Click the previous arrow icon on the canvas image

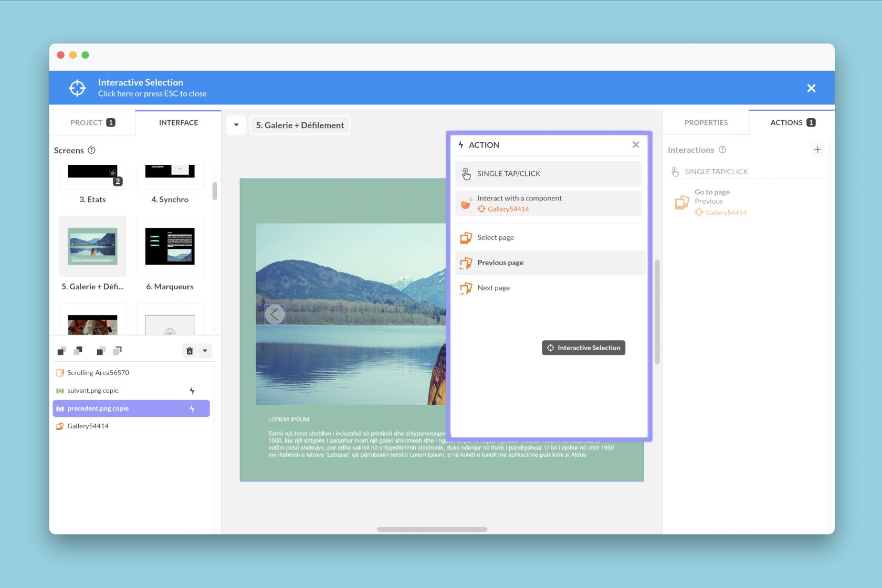pos(275,314)
